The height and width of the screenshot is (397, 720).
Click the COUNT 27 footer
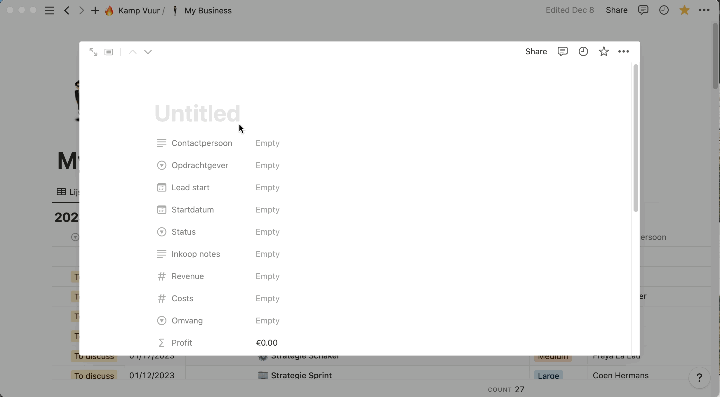[506, 389]
